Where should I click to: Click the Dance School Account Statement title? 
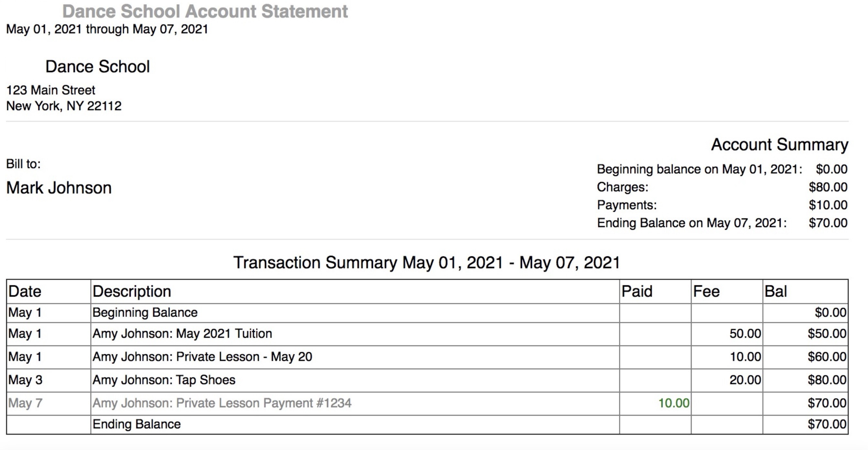(x=205, y=11)
